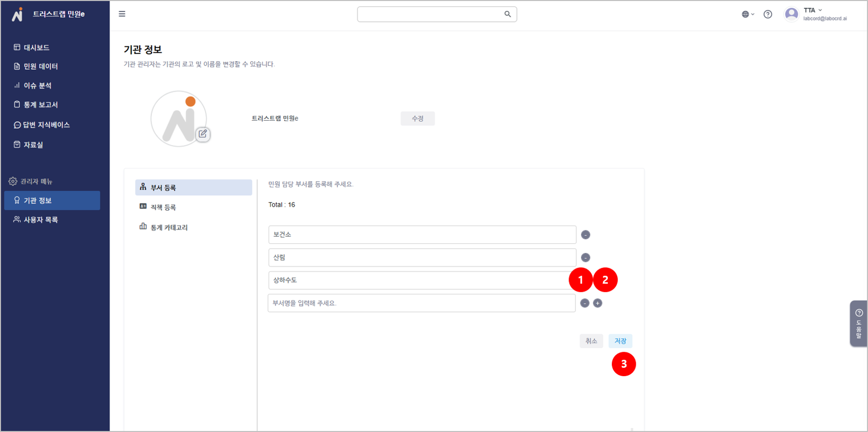
Task: Open 사용자 목록 in admin menu
Action: click(36, 220)
